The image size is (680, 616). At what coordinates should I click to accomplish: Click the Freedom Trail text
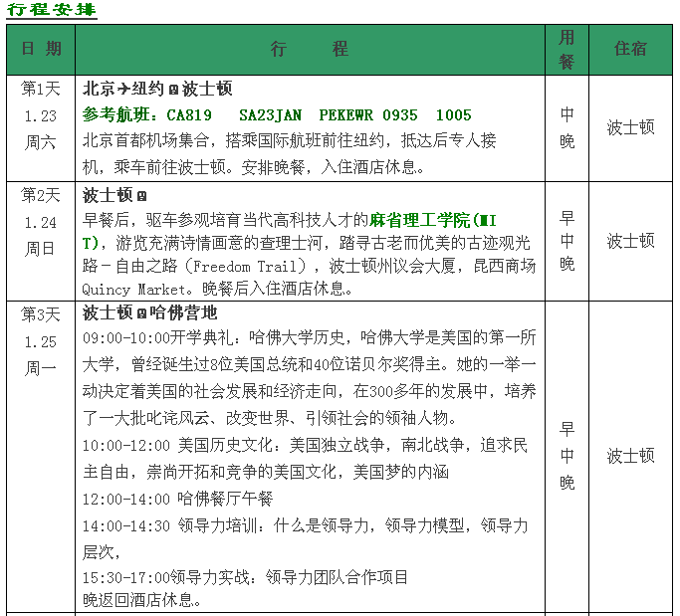tap(246, 266)
